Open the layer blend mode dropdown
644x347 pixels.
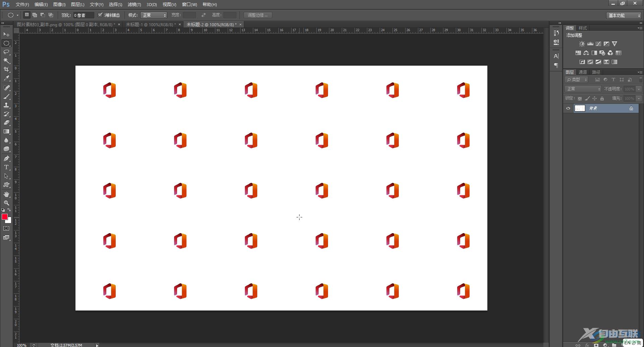[x=583, y=89]
